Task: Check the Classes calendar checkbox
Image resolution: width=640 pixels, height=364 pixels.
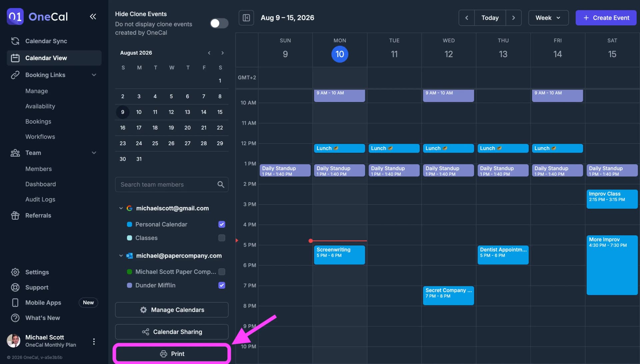Action: pyautogui.click(x=222, y=238)
